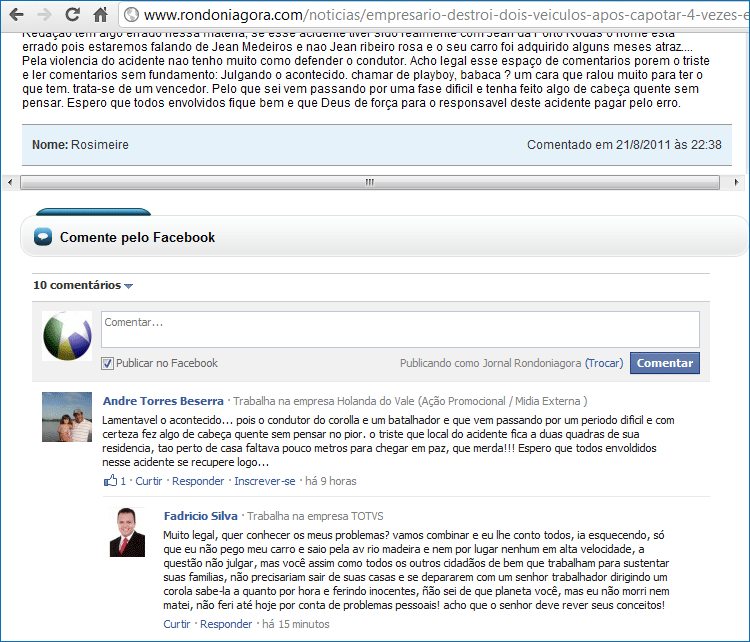This screenshot has height=642, width=750.
Task: Toggle the Publicar no Facebook checkbox
Action: click(107, 364)
